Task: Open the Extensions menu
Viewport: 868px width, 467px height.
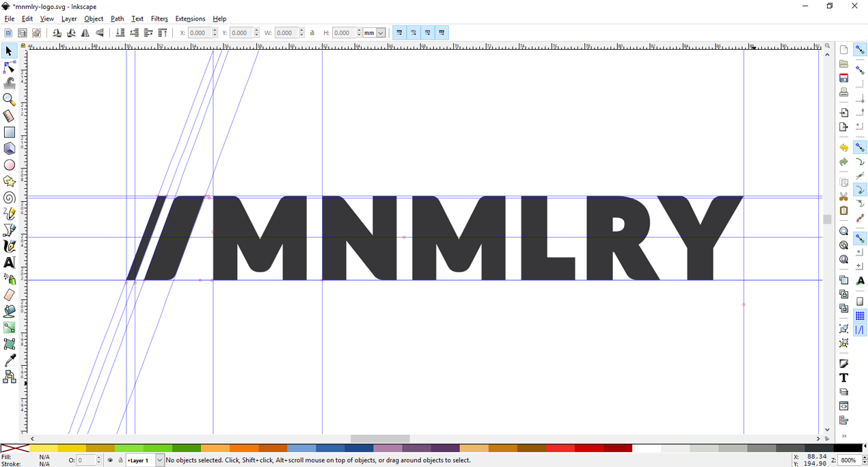Action: tap(190, 18)
